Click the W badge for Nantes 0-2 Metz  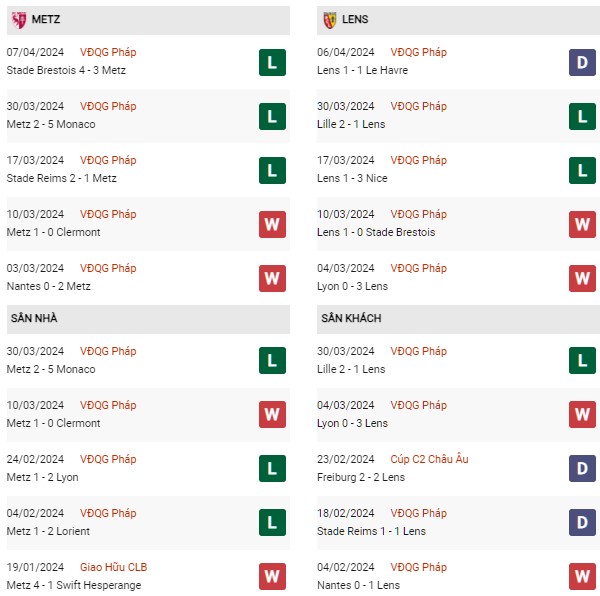pos(272,278)
